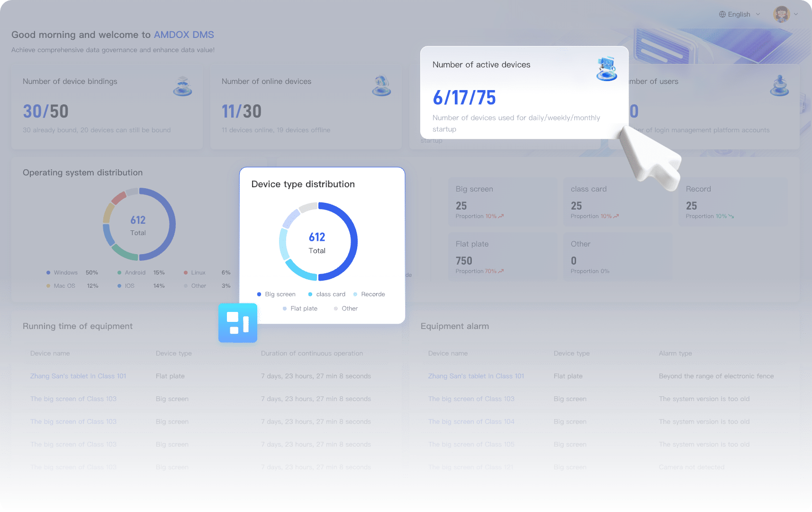The width and height of the screenshot is (812, 512).
Task: Open Zhang San's tablet in Class 101 link
Action: click(78, 376)
